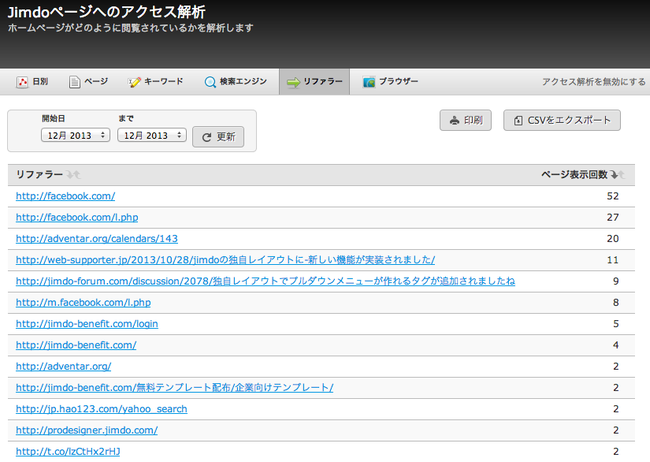
Task: Open the t.co/lzCtHx2rHJ link
Action: (68, 451)
